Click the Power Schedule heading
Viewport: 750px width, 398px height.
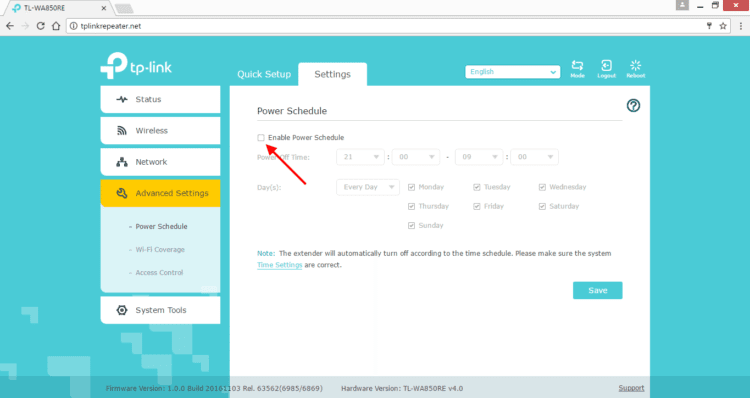(x=292, y=111)
